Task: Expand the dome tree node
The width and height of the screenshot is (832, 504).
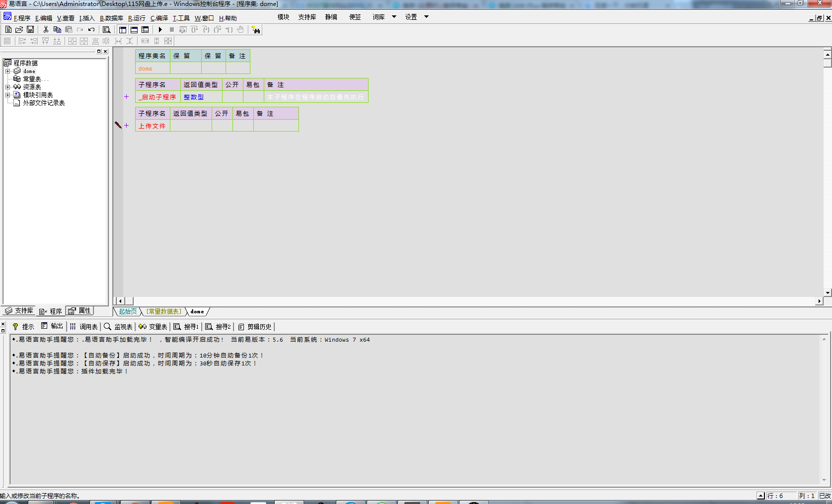Action: tap(8, 71)
